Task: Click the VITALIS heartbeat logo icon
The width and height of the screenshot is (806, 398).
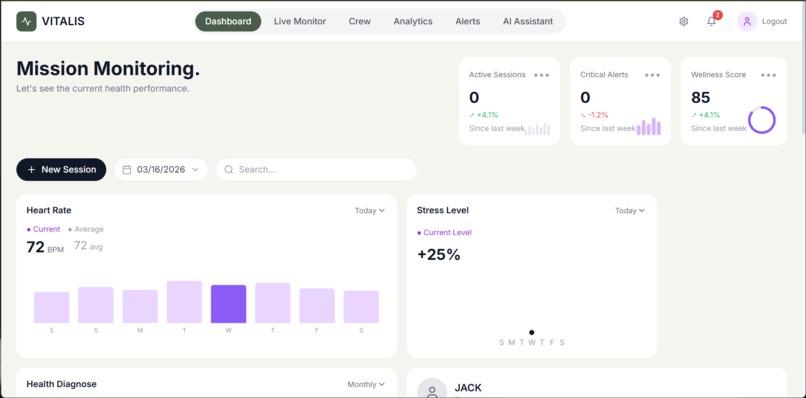Action: click(x=26, y=22)
